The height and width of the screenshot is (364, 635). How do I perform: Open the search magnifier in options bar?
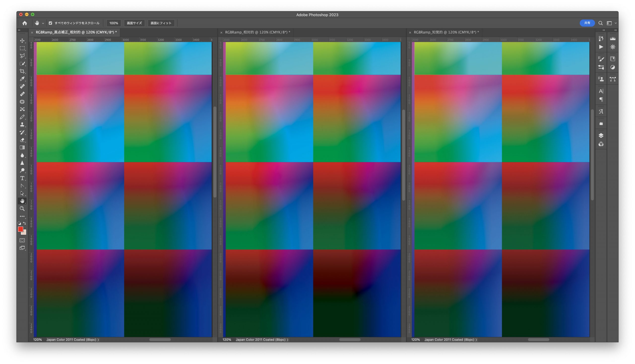[x=601, y=23]
